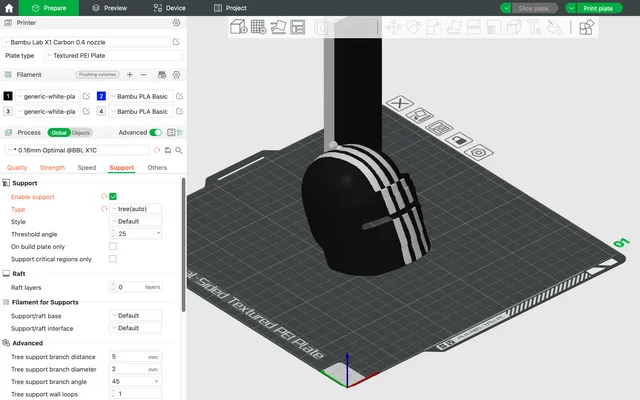The width and height of the screenshot is (640, 400).
Task: Open filament 2 preset dropdown
Action: 141,96
